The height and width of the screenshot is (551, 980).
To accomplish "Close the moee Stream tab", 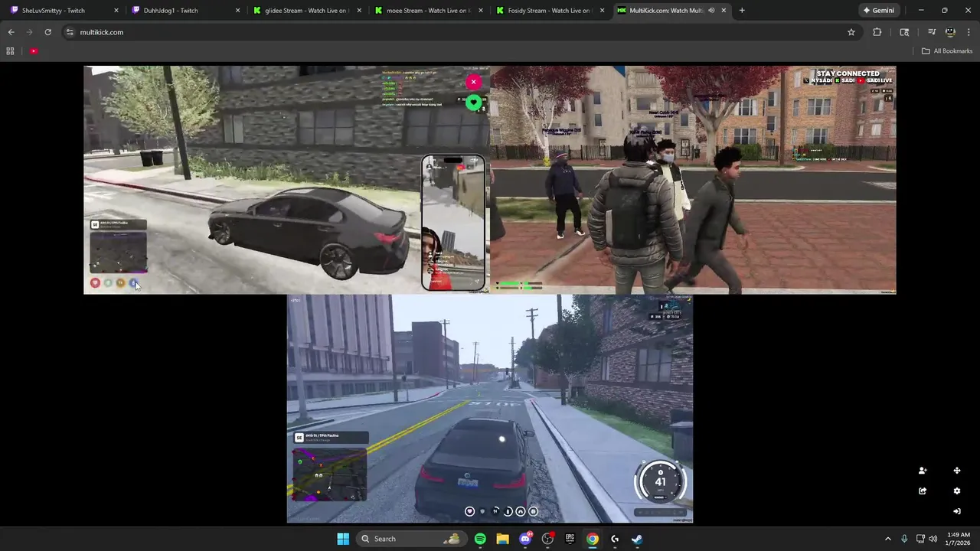I will point(481,11).
